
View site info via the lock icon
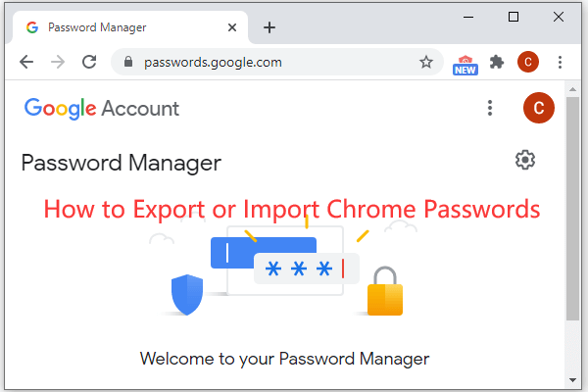point(126,62)
